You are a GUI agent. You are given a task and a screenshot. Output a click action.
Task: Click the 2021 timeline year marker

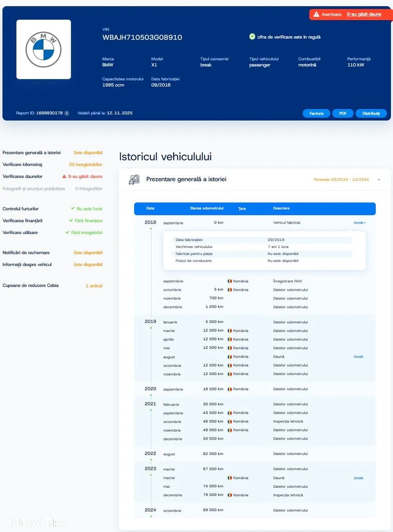(x=150, y=404)
